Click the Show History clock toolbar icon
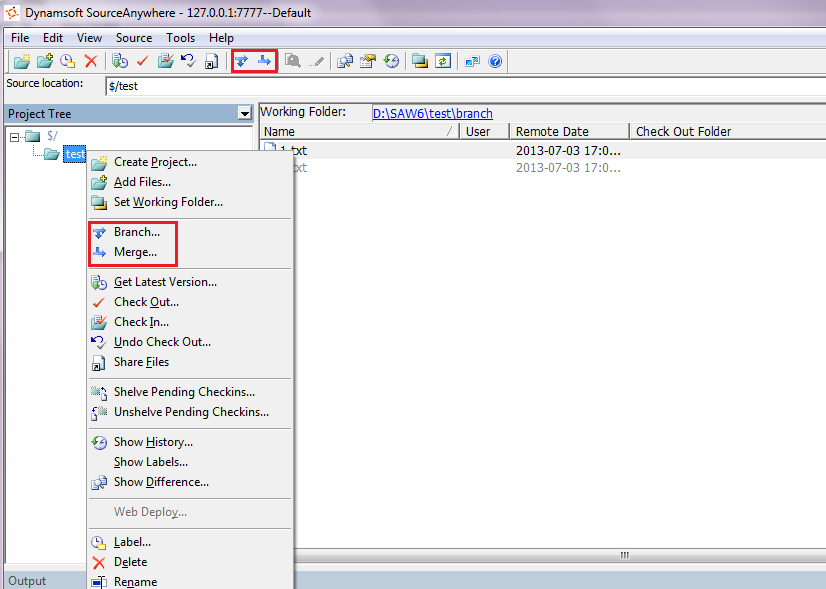 391,62
